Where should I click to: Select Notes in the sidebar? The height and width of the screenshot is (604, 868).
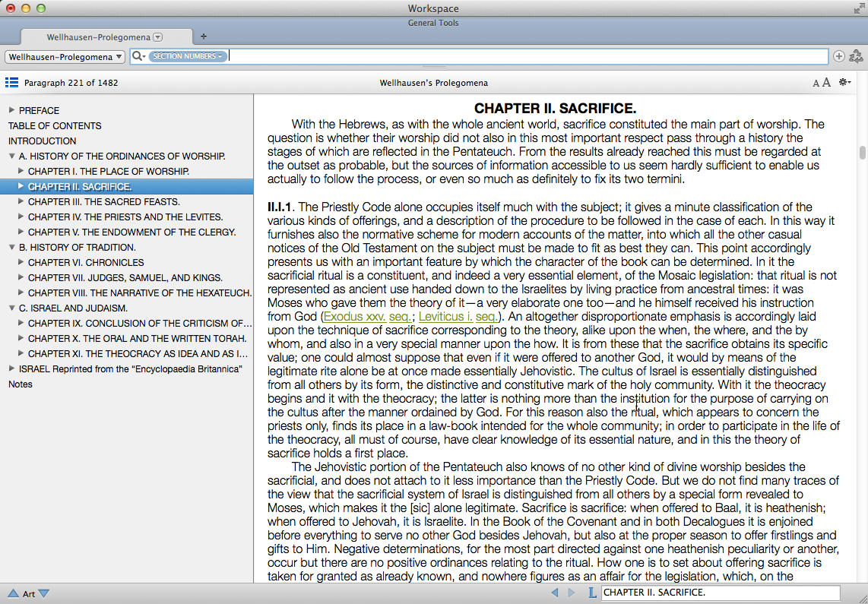point(21,384)
